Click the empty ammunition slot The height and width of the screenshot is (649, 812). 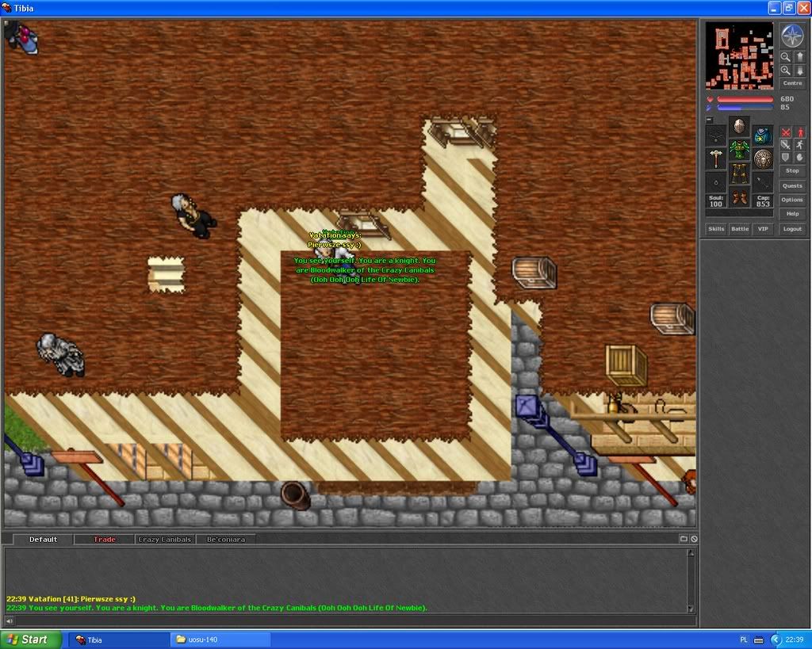click(x=762, y=182)
